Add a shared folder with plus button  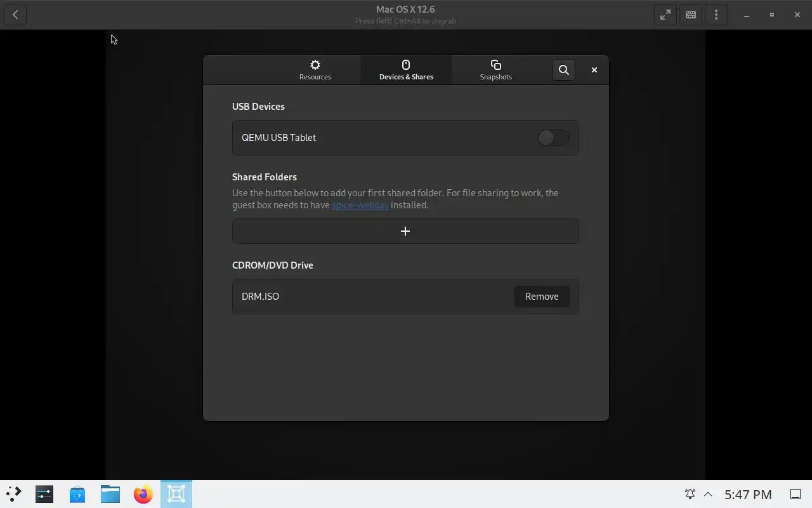405,231
